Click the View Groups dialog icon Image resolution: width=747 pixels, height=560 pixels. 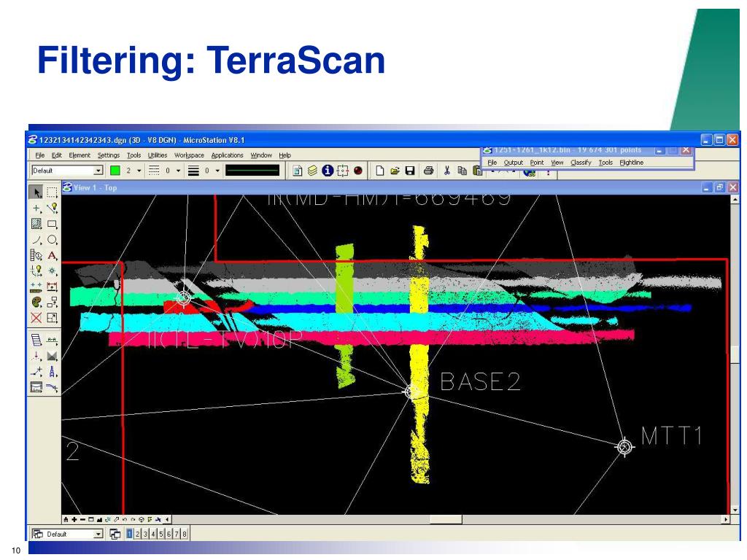tap(115, 534)
